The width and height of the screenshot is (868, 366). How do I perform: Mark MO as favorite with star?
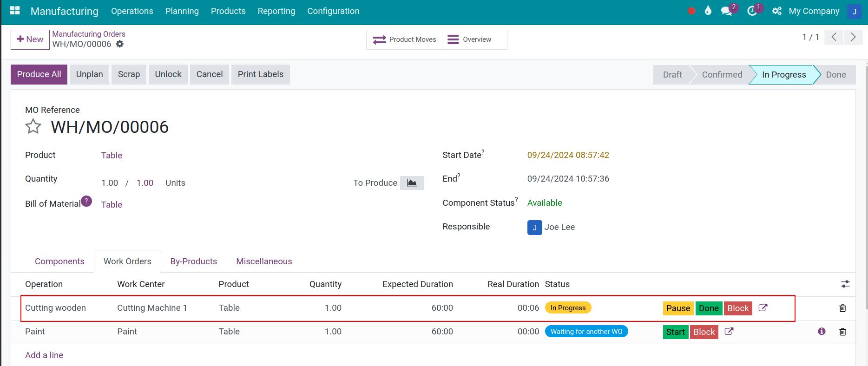point(33,126)
